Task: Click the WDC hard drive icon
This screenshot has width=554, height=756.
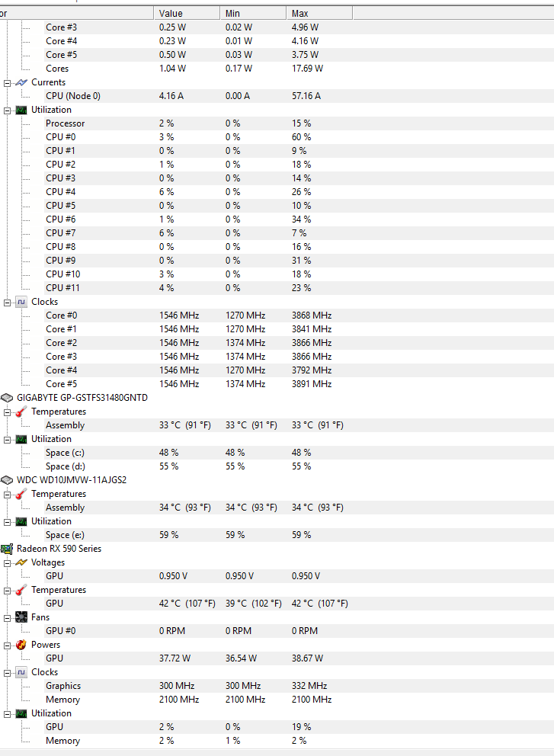Action: 7,480
